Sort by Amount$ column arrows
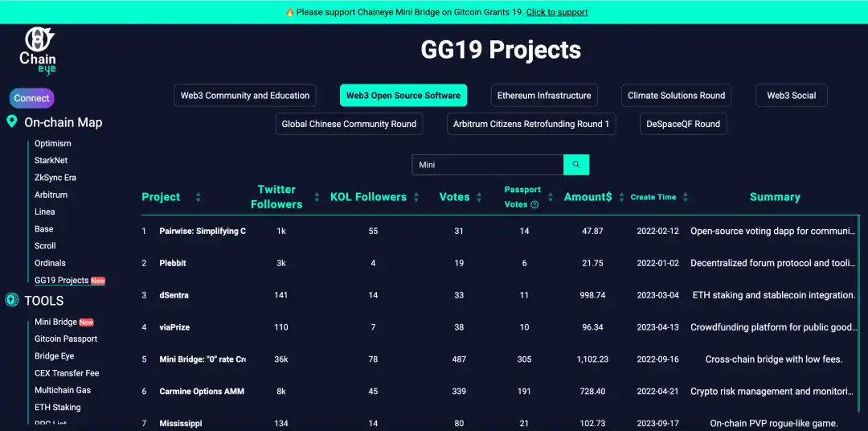Viewport: 868px width, 431px height. pyautogui.click(x=621, y=197)
